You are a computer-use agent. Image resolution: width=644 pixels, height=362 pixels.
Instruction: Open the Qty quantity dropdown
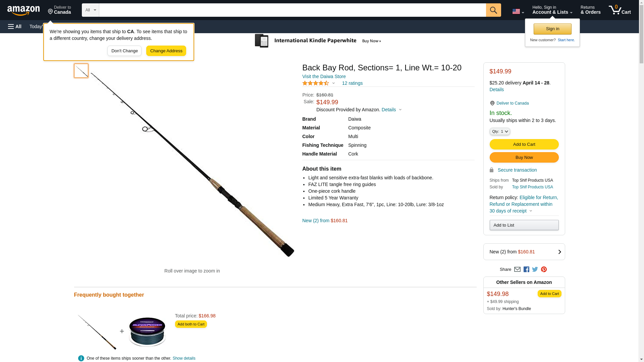[499, 131]
